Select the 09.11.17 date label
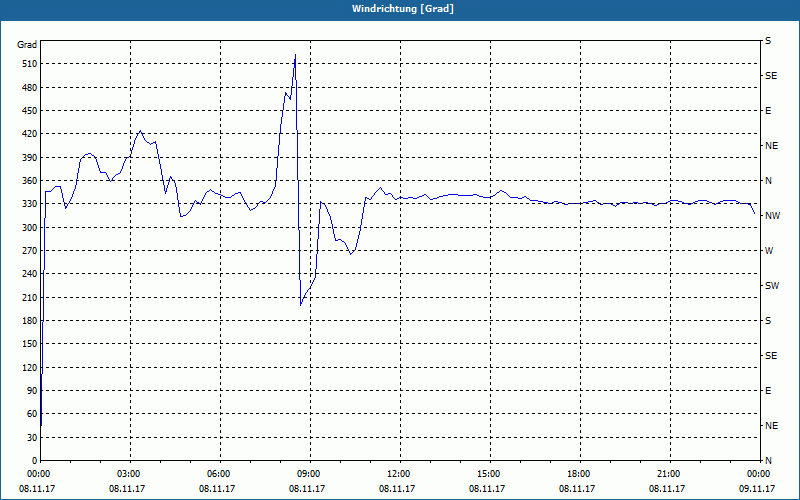Screen dimensions: 800x500 [x=757, y=488]
